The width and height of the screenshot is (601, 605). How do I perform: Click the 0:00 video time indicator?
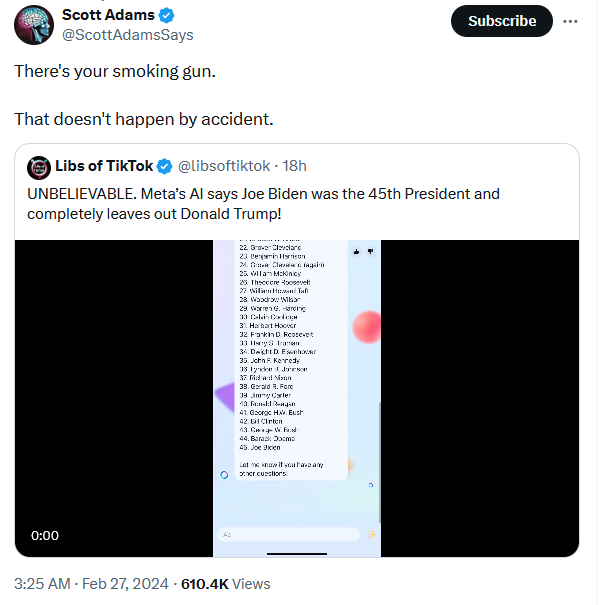(45, 536)
